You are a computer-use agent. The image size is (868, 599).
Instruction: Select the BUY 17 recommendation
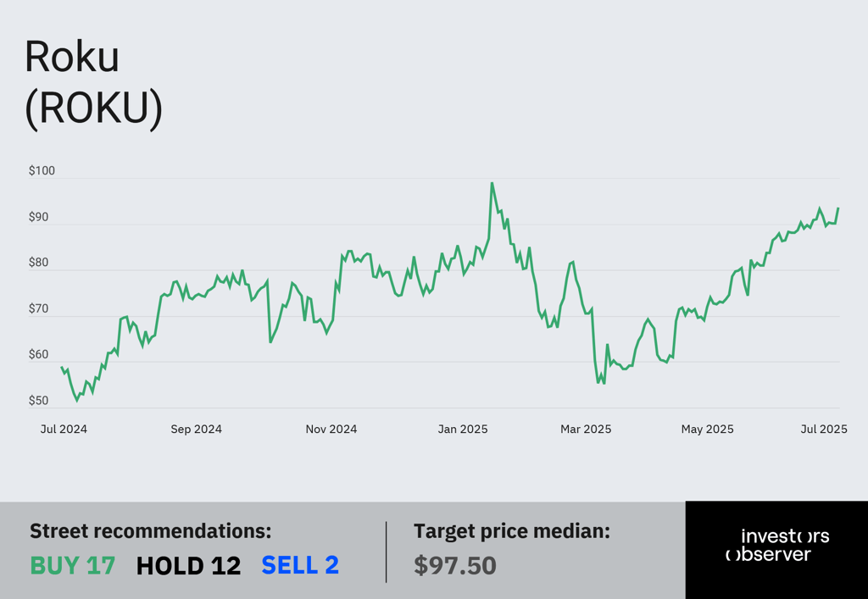[73, 565]
